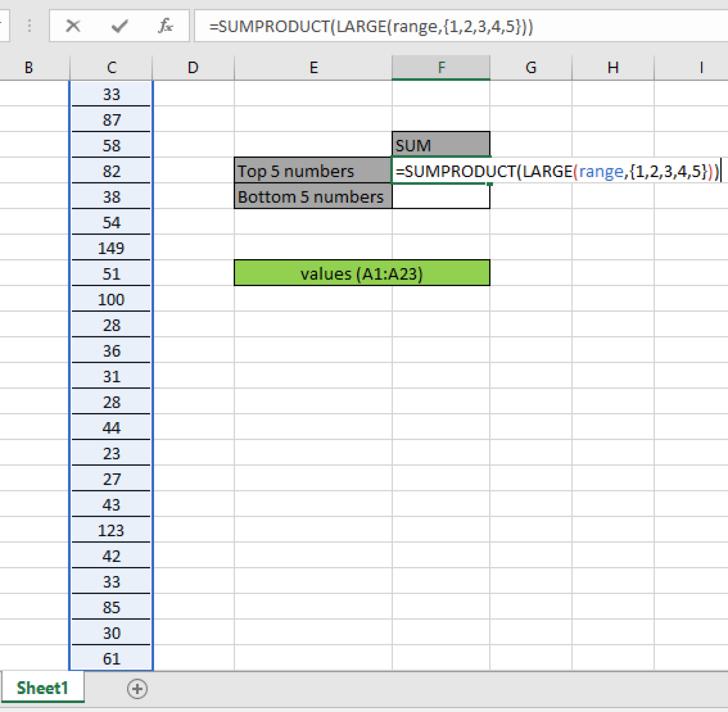Click the vertical dots handle beside formula bar
728x712 pixels.
(29, 26)
